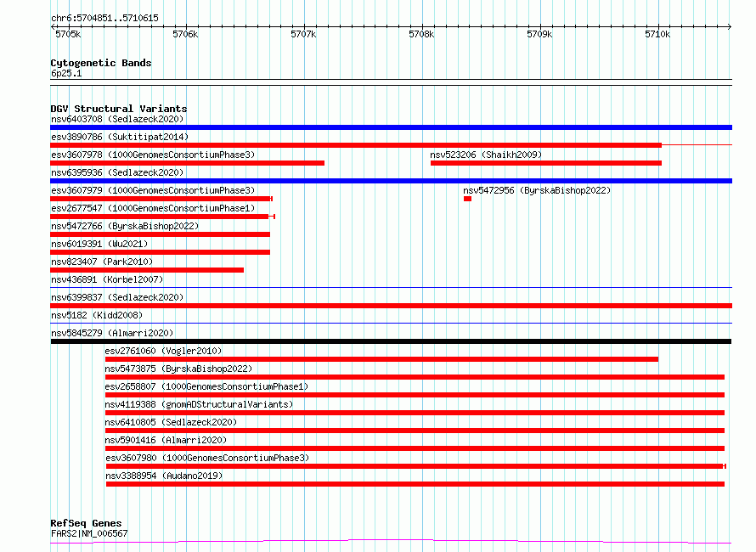The width and height of the screenshot is (756, 552).
Task: Open the nsv823407 (Park2010) label
Action: point(102,262)
